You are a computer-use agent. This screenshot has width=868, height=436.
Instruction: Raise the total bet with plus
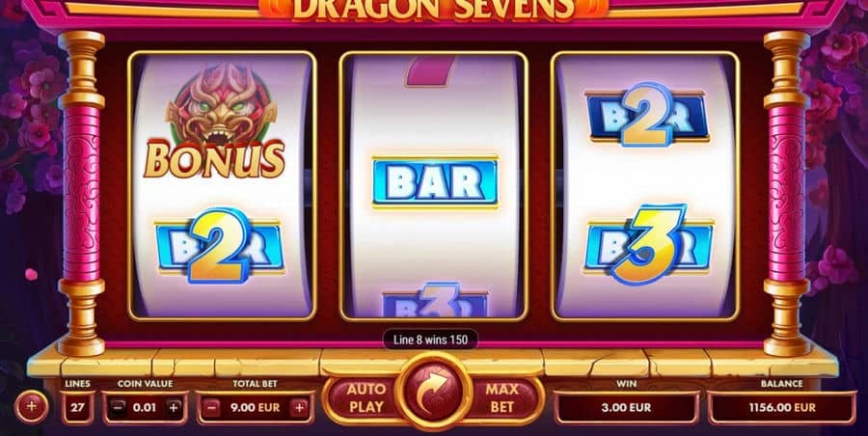[x=300, y=408]
